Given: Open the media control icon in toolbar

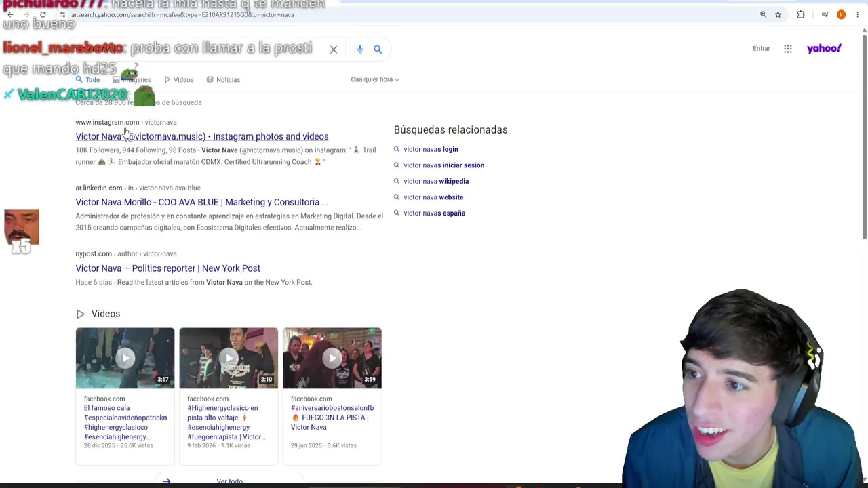Looking at the screenshot, I should pyautogui.click(x=825, y=14).
